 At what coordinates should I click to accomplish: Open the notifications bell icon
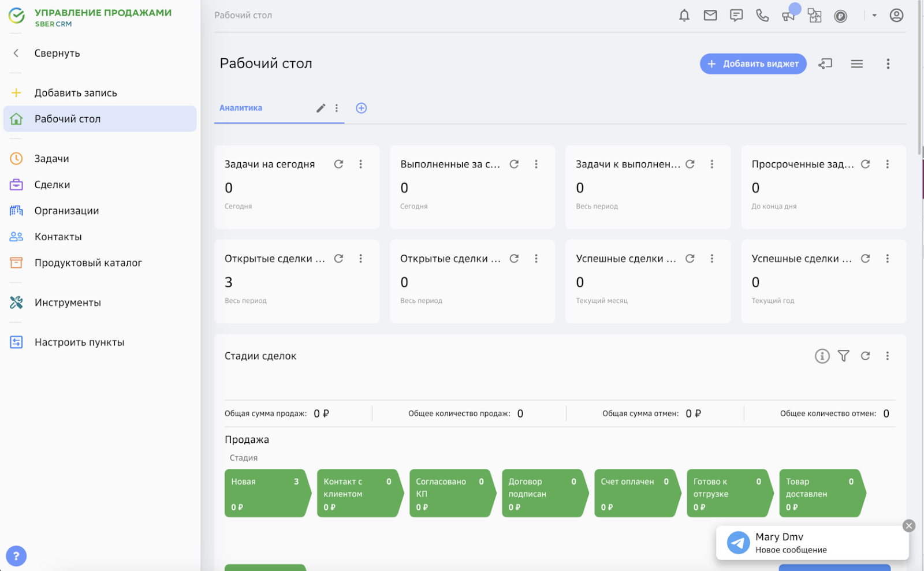point(684,16)
